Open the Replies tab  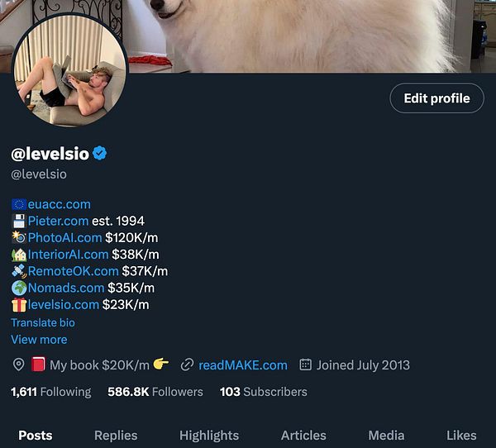click(116, 436)
